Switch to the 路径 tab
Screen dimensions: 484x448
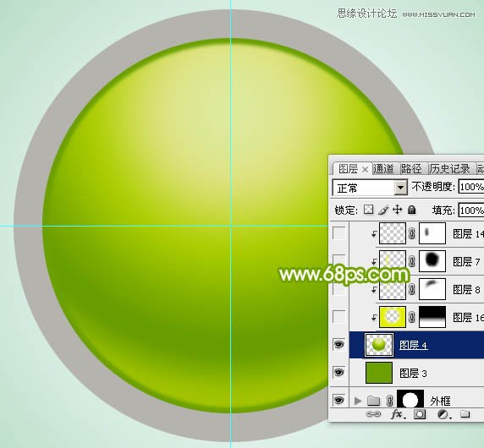click(x=411, y=169)
